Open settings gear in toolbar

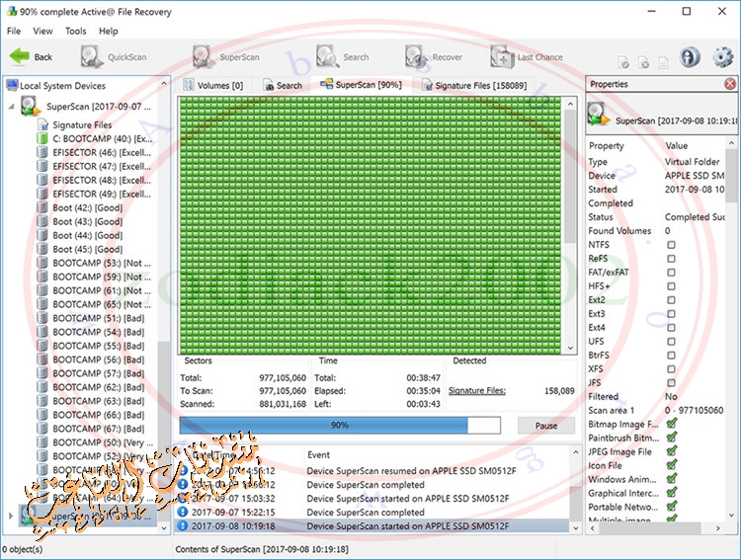(x=722, y=57)
